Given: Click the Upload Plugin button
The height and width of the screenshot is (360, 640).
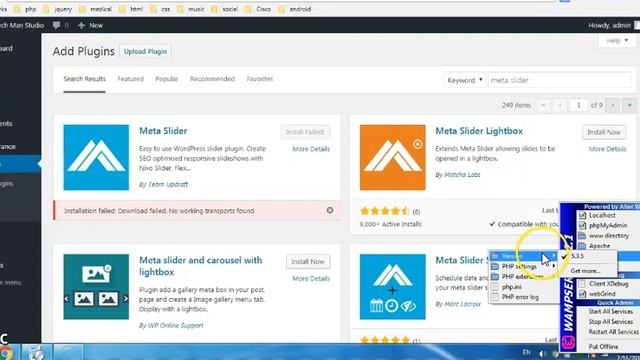Looking at the screenshot, I should click(x=145, y=51).
